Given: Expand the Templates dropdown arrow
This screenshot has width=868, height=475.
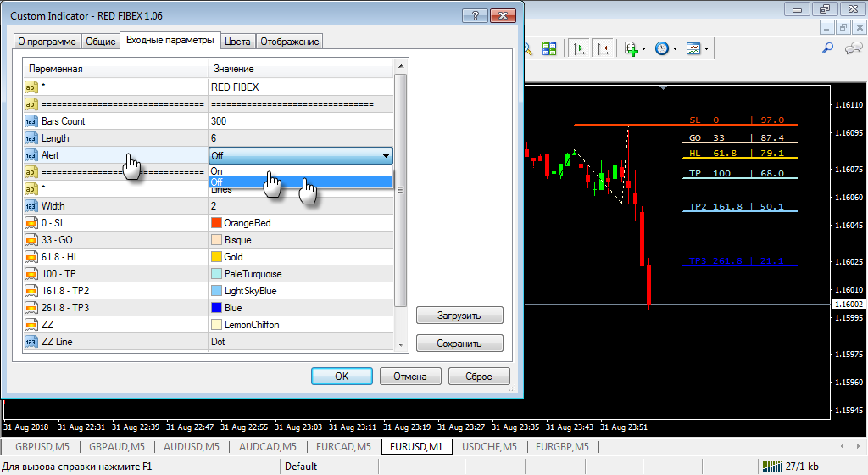Looking at the screenshot, I should pyautogui.click(x=706, y=49).
